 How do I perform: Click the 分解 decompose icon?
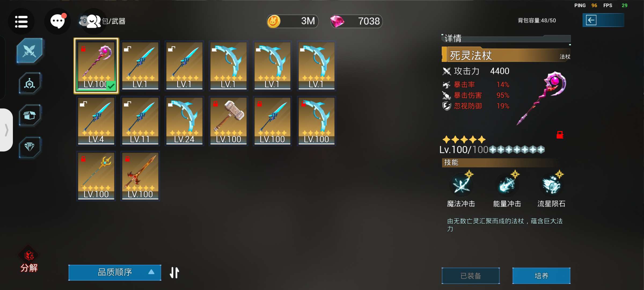29,260
